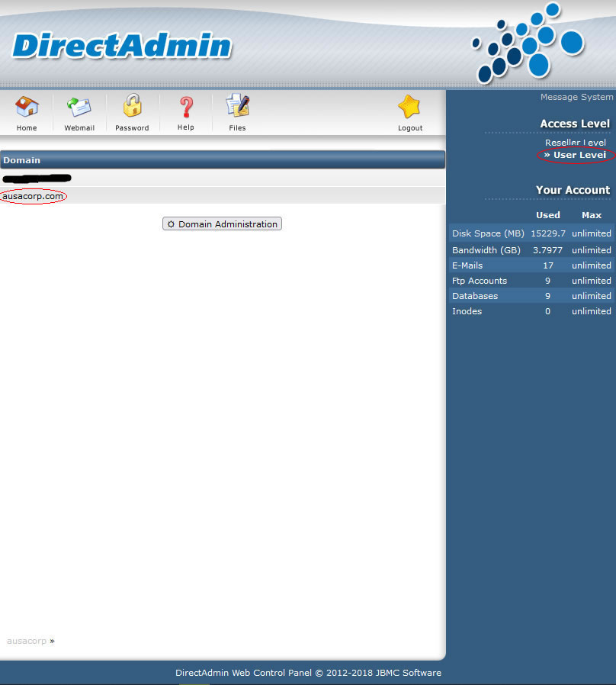Select the blacked-out domain entry
Viewport: 616px width, 685px height.
coord(37,178)
